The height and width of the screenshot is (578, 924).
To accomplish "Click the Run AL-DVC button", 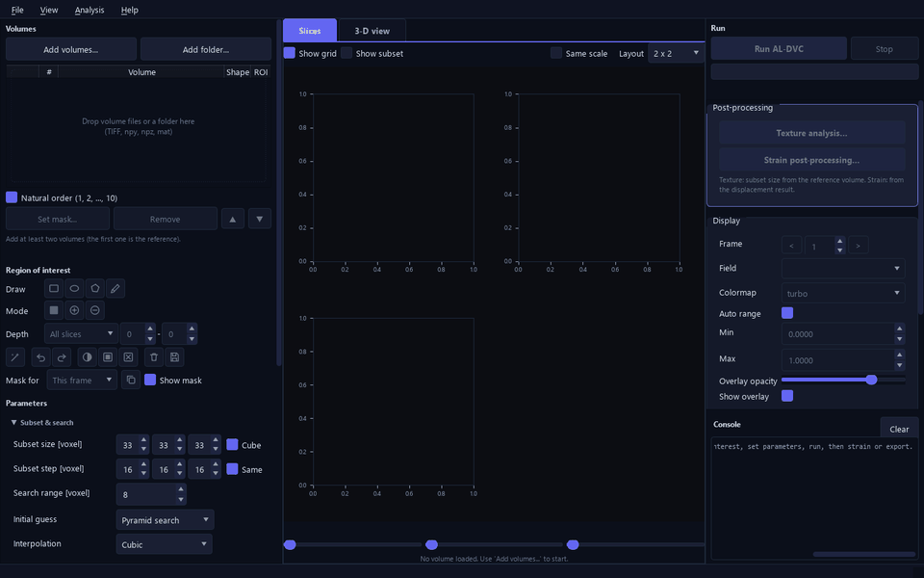I will click(779, 49).
